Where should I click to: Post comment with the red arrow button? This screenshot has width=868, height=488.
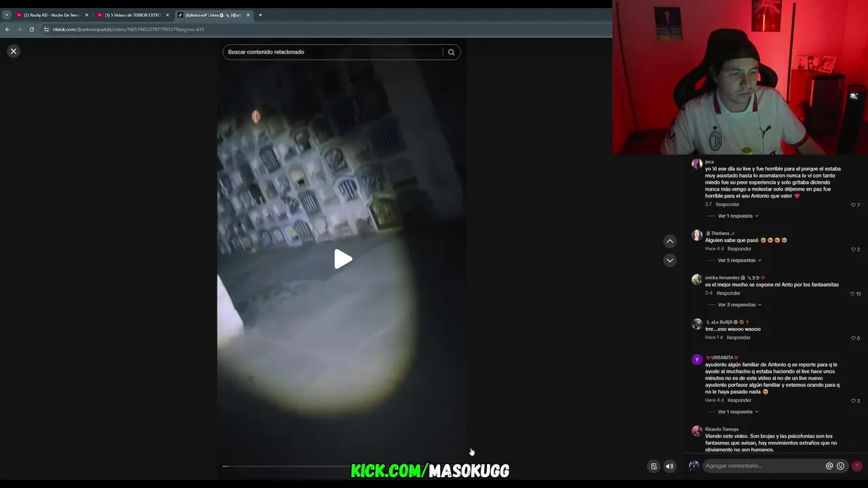(x=857, y=466)
